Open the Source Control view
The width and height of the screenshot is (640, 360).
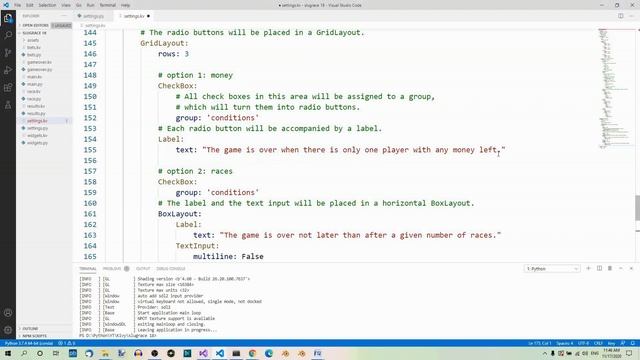coord(8,53)
